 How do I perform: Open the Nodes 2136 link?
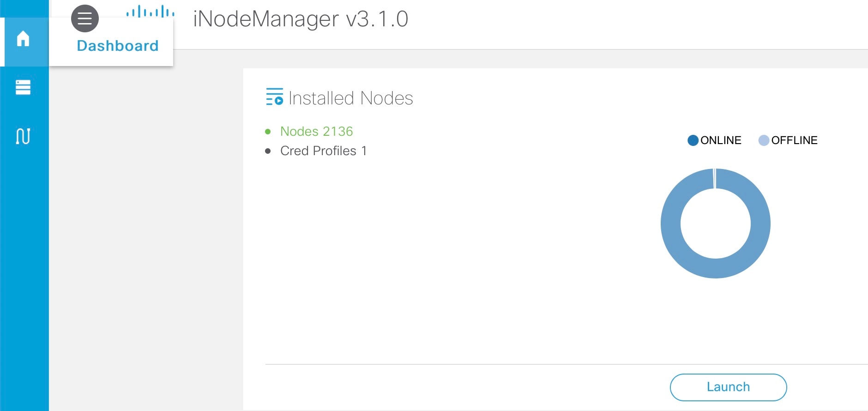pos(316,132)
